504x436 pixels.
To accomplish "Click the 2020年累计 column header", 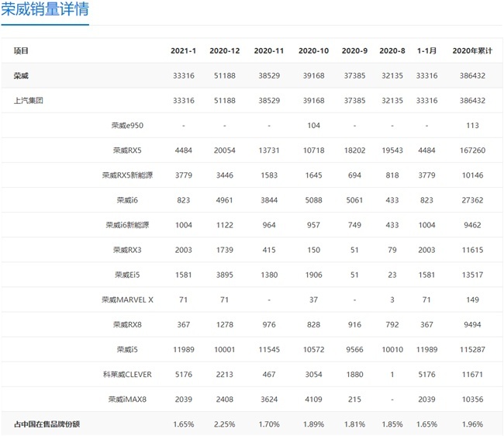I will (472, 50).
